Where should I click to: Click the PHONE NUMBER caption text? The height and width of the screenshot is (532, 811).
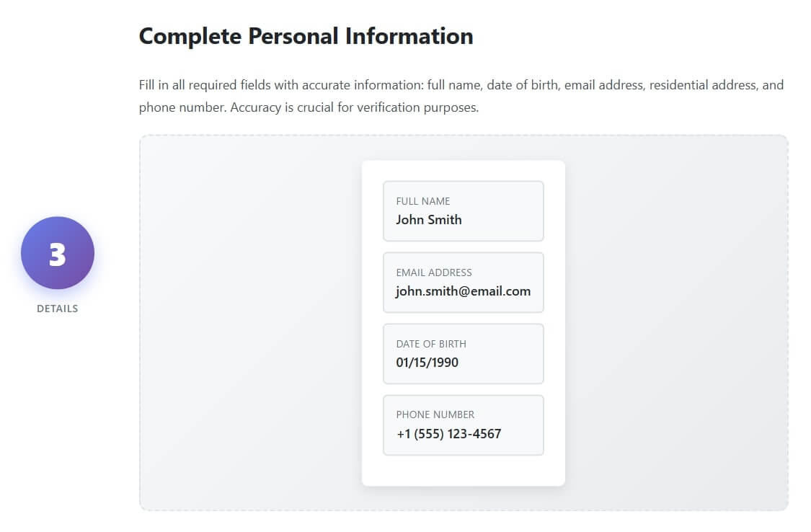tap(435, 414)
